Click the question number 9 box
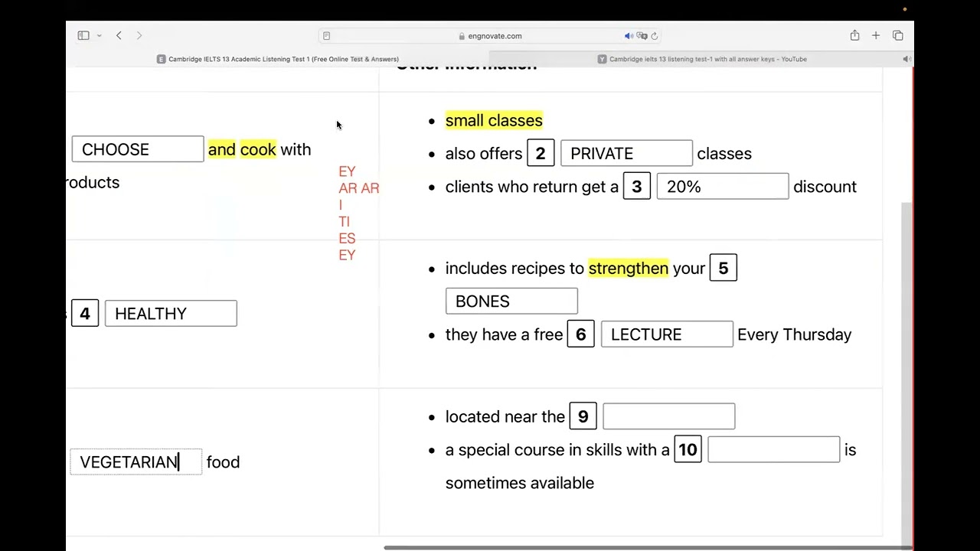The width and height of the screenshot is (980, 551). (x=583, y=416)
